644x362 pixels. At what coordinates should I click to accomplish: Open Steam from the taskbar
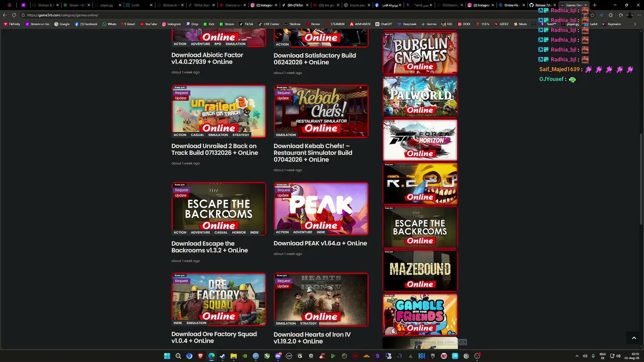(x=222, y=356)
